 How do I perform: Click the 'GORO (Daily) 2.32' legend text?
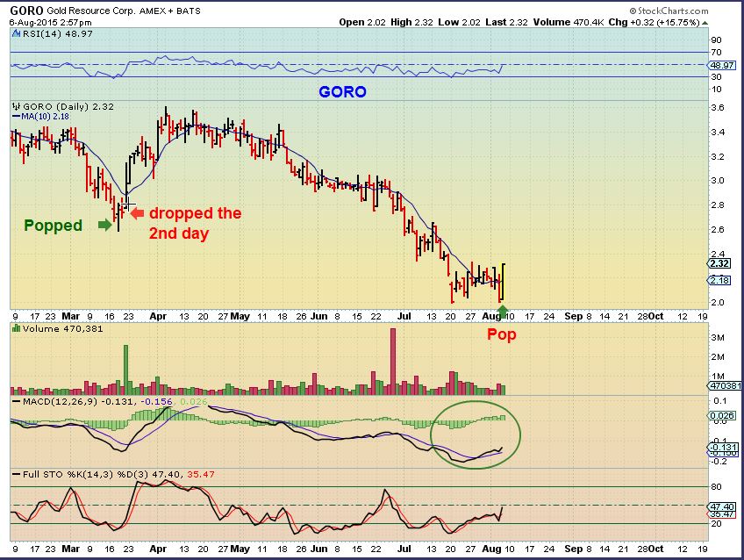tap(68, 107)
